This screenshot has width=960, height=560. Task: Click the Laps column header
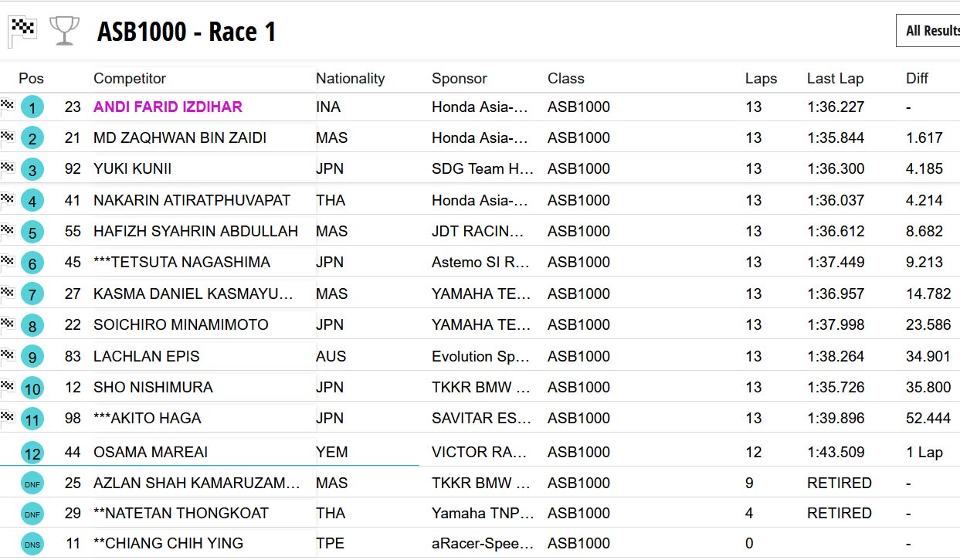click(x=761, y=79)
